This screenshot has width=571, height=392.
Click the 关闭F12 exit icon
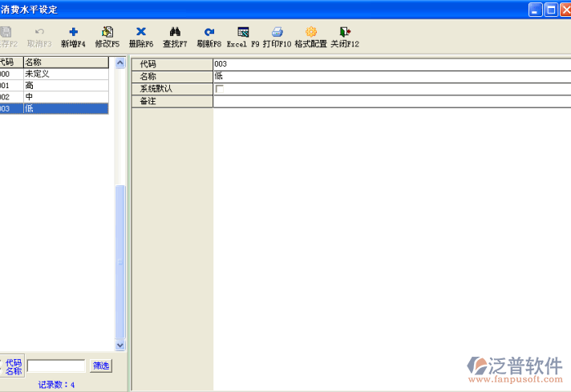345,33
